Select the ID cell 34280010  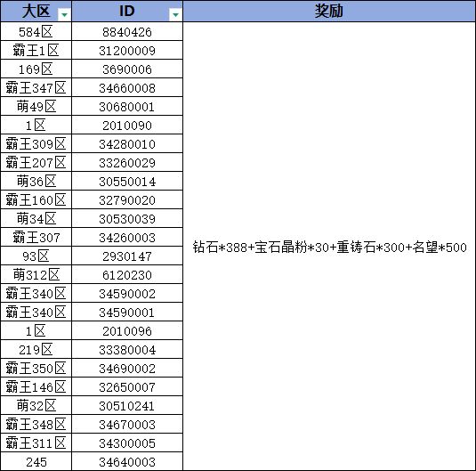pyautogui.click(x=127, y=143)
